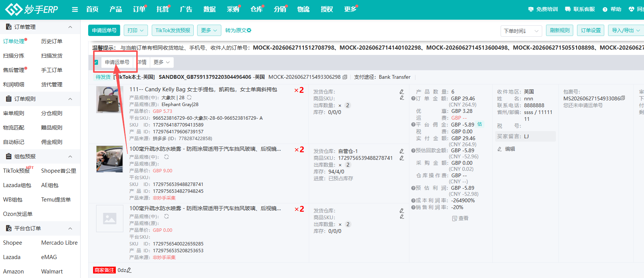The width and height of the screenshot is (644, 278).
Task: Click the 待发货 status tag
Action: 103,77
